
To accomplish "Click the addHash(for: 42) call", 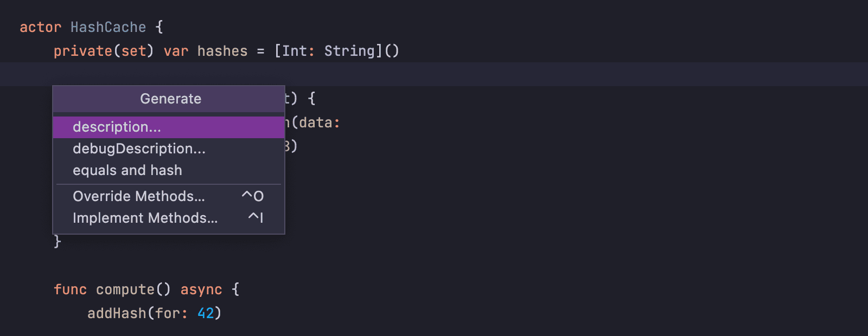I will [x=154, y=313].
